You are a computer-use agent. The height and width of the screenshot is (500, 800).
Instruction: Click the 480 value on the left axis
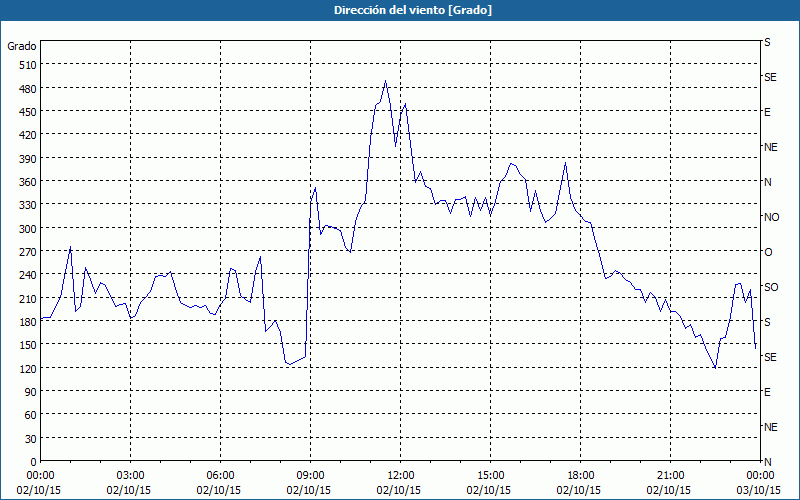[28, 89]
